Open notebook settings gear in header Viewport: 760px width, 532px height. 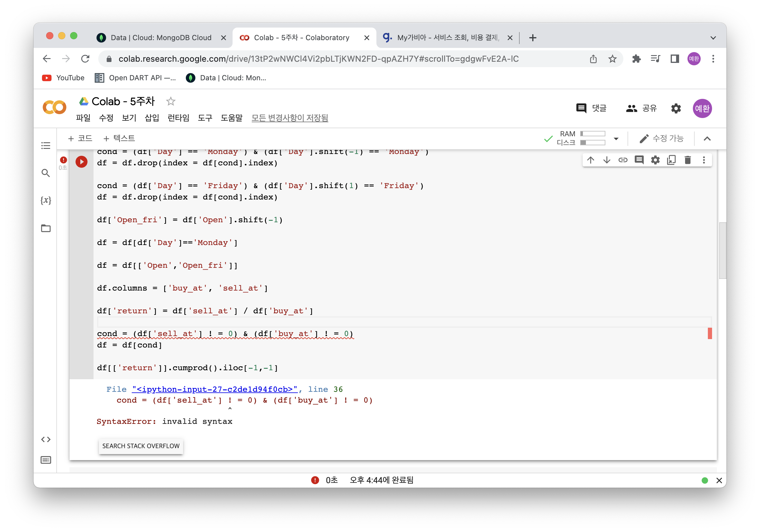(x=676, y=108)
